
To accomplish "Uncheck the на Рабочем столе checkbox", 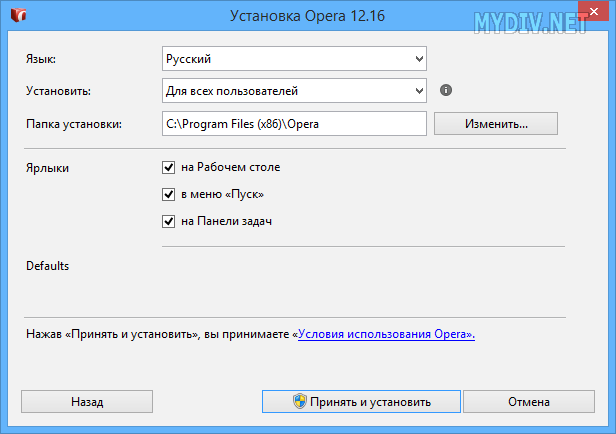I will coord(169,167).
